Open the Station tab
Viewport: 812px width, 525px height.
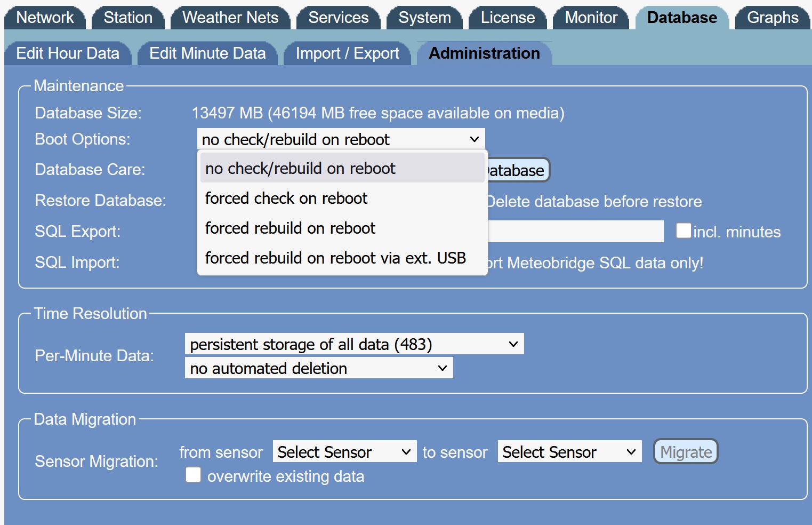(127, 17)
